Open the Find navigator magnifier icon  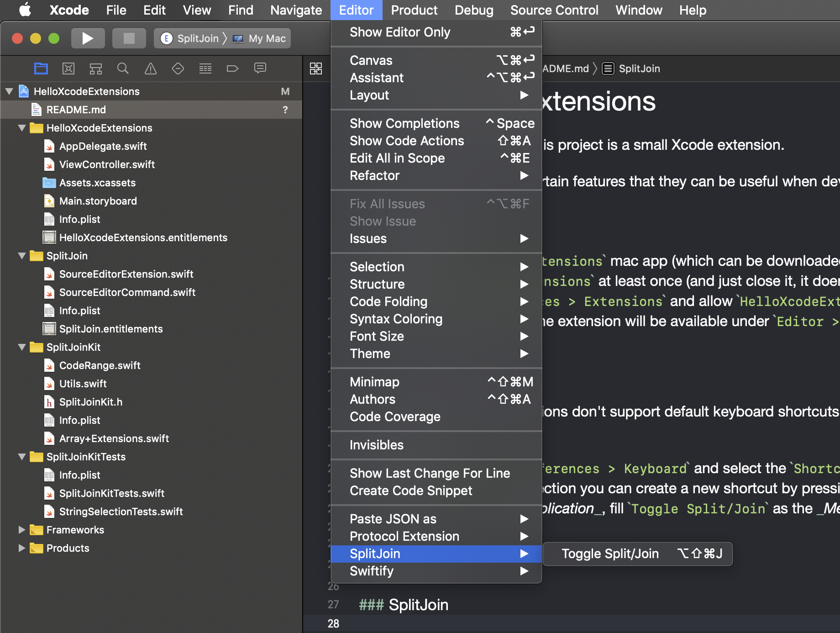(x=123, y=69)
